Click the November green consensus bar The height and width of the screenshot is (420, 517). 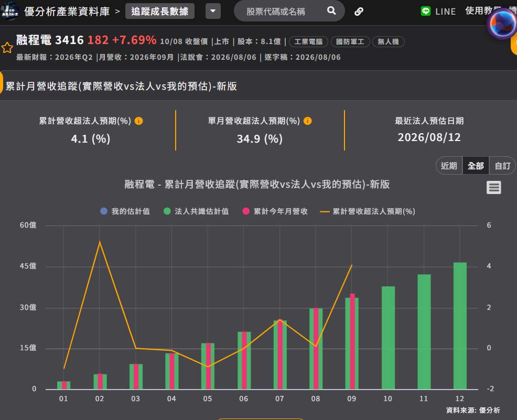424,332
